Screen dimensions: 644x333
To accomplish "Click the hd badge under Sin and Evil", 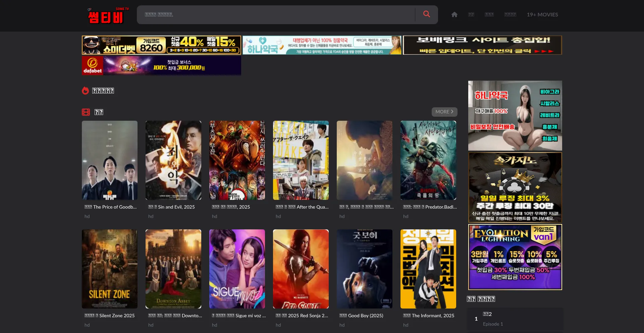I will (151, 216).
